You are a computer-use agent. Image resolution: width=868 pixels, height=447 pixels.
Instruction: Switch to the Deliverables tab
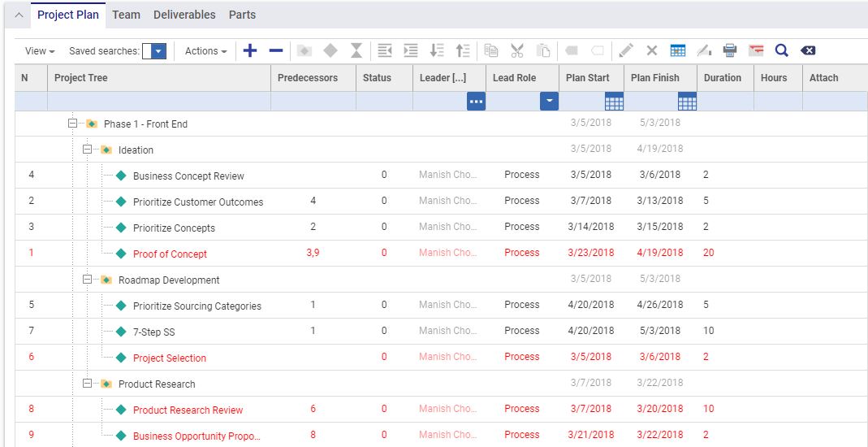tap(184, 15)
